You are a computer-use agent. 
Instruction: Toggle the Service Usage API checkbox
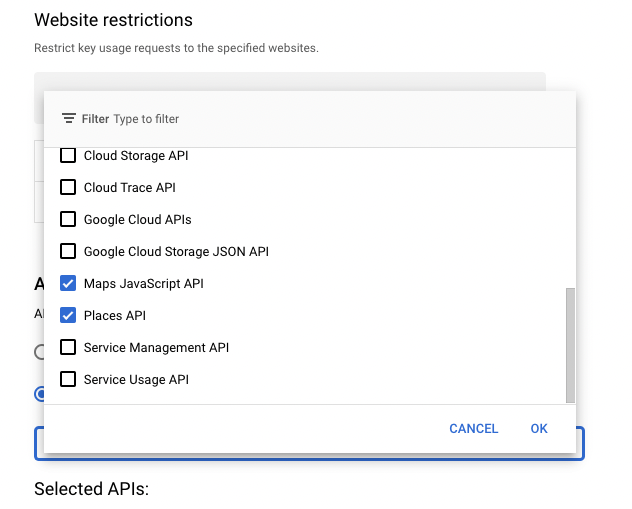(x=68, y=380)
